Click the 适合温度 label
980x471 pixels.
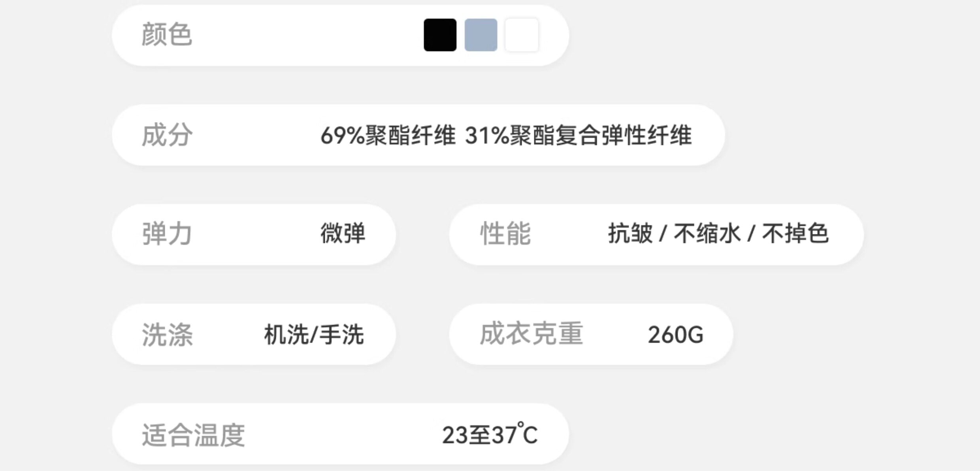coord(193,435)
